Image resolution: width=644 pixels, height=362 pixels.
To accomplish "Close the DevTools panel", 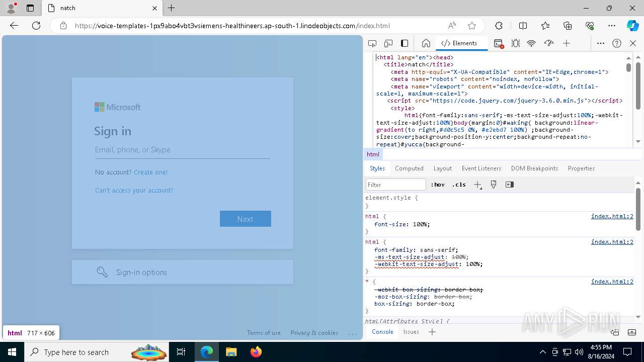I will [x=633, y=43].
